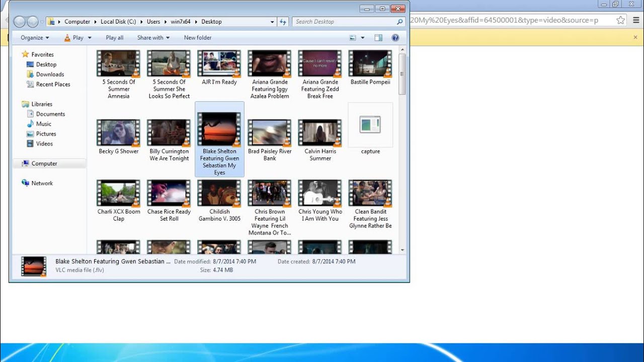This screenshot has height=362, width=644.
Task: Refresh the Desktop folder view
Action: coord(283,22)
